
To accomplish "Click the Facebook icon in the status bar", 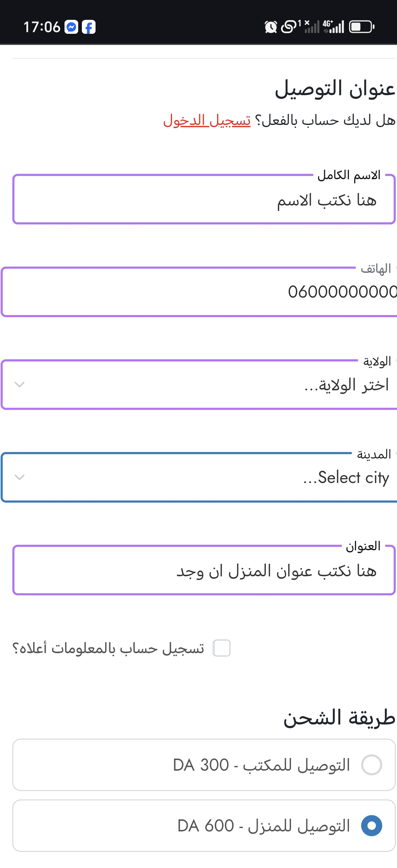I will 89,27.
